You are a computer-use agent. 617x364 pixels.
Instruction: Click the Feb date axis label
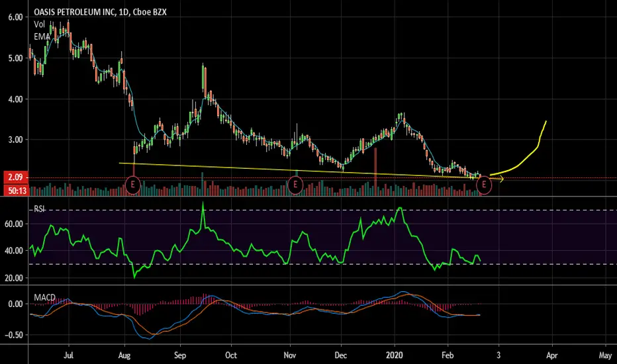click(x=448, y=355)
